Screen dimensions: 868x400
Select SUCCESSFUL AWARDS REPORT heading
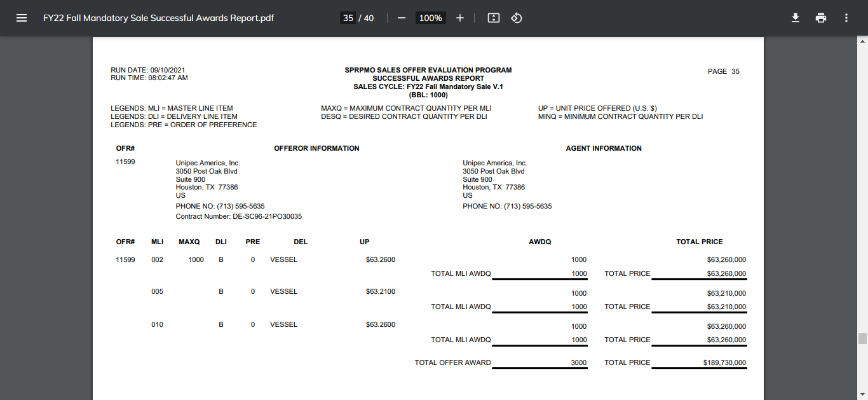click(428, 78)
